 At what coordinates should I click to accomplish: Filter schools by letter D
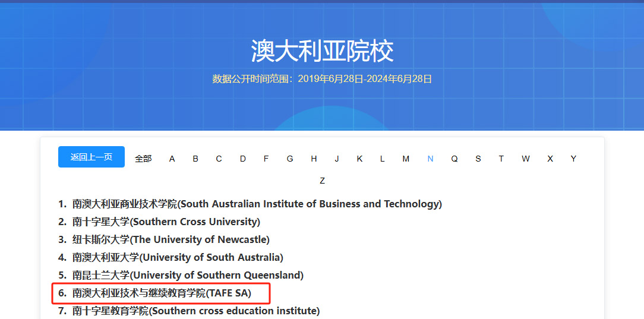pyautogui.click(x=243, y=159)
